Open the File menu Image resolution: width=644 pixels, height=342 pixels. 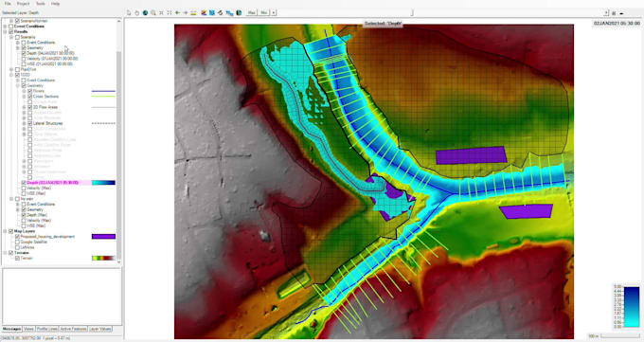[x=8, y=3]
